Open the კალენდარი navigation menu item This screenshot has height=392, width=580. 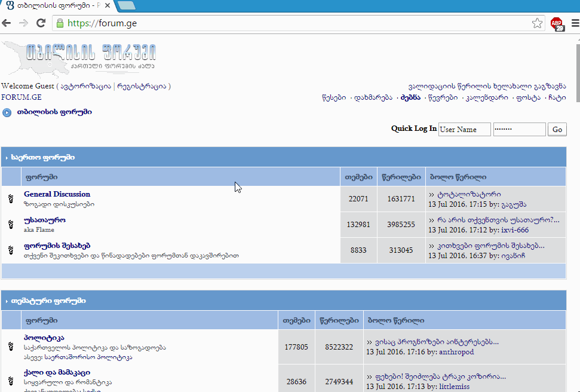coord(487,97)
